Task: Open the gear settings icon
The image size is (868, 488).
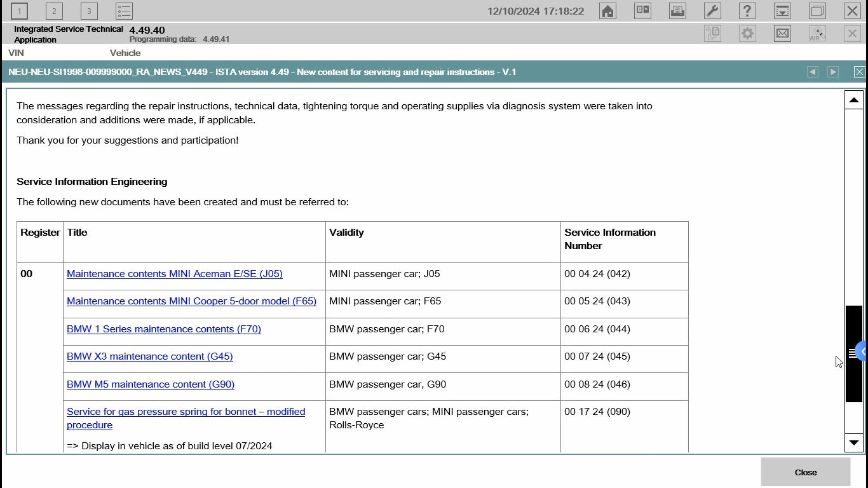Action: tap(747, 34)
